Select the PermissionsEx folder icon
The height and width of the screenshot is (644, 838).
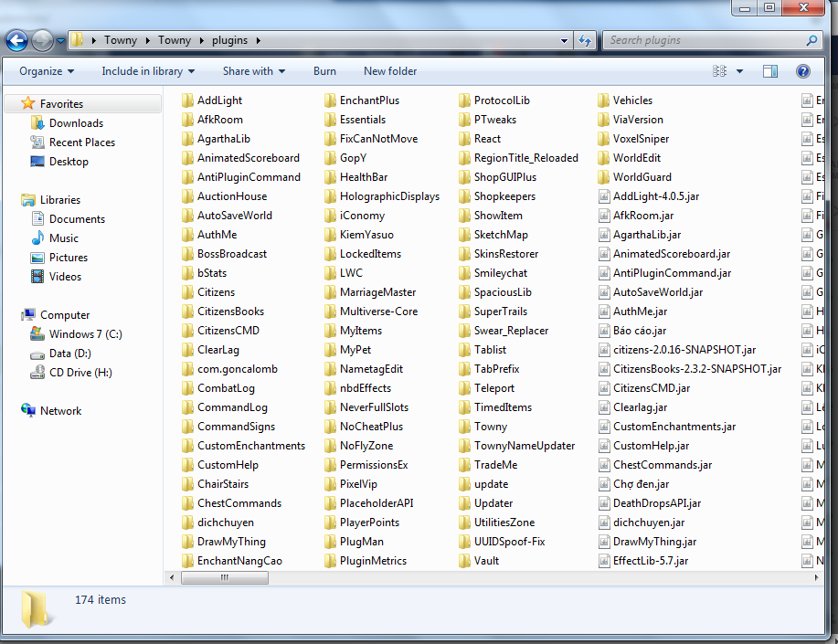click(330, 465)
